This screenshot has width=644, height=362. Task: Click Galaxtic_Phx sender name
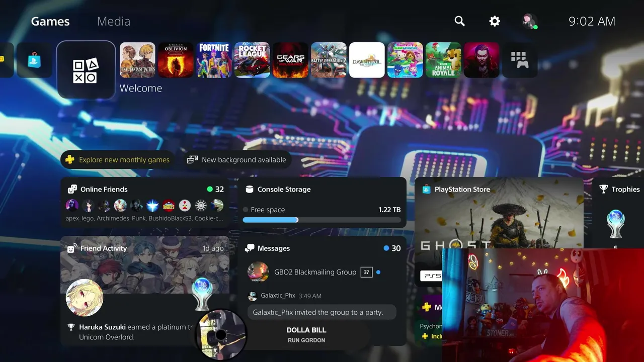pyautogui.click(x=278, y=296)
